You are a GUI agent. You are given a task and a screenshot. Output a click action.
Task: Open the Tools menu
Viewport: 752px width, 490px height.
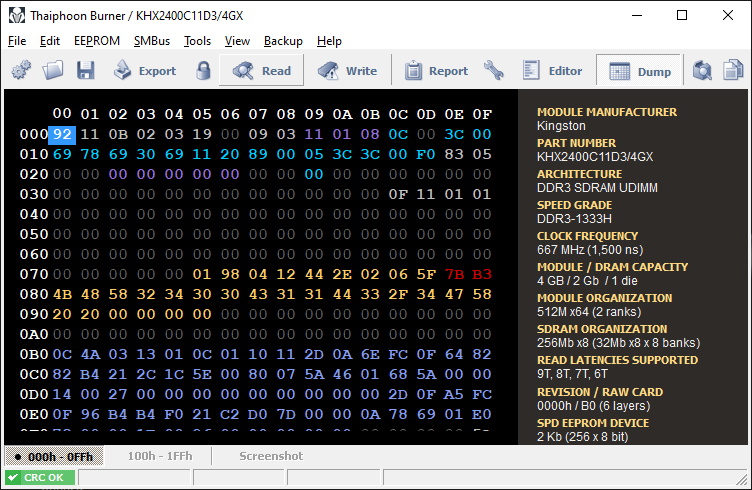coord(197,41)
